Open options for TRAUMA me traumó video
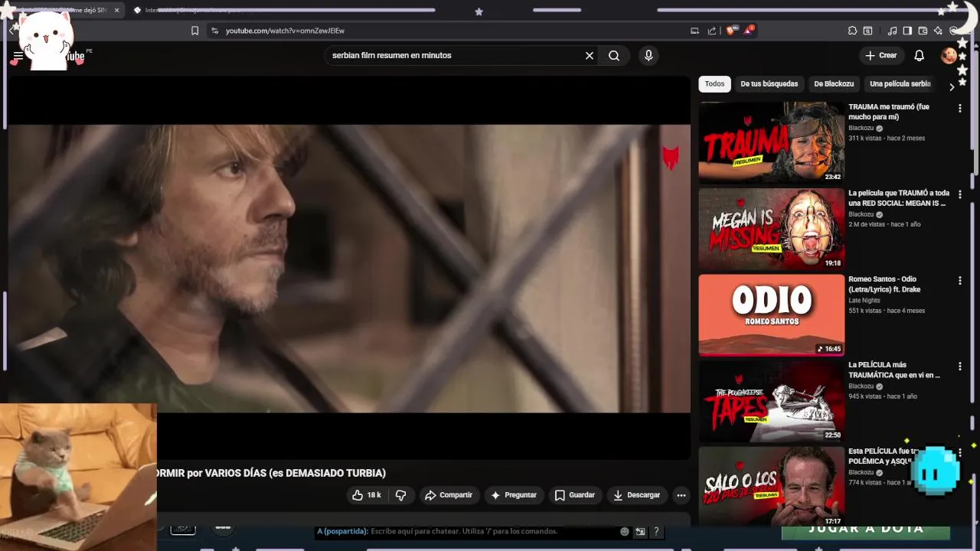Image resolution: width=980 pixels, height=551 pixels. 959,109
